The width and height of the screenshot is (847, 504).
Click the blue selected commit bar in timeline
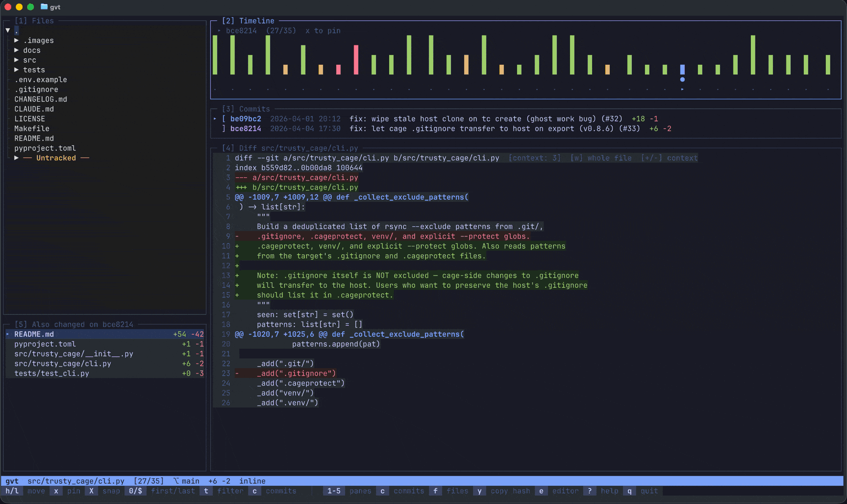tap(682, 69)
